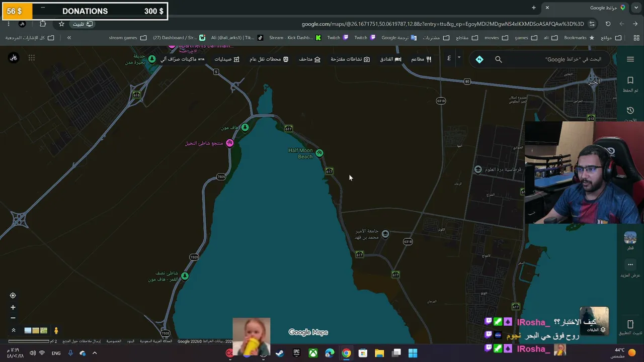The width and height of the screenshot is (644, 362).
Task: Open the TikTok Ali bookmark
Action: [237, 38]
